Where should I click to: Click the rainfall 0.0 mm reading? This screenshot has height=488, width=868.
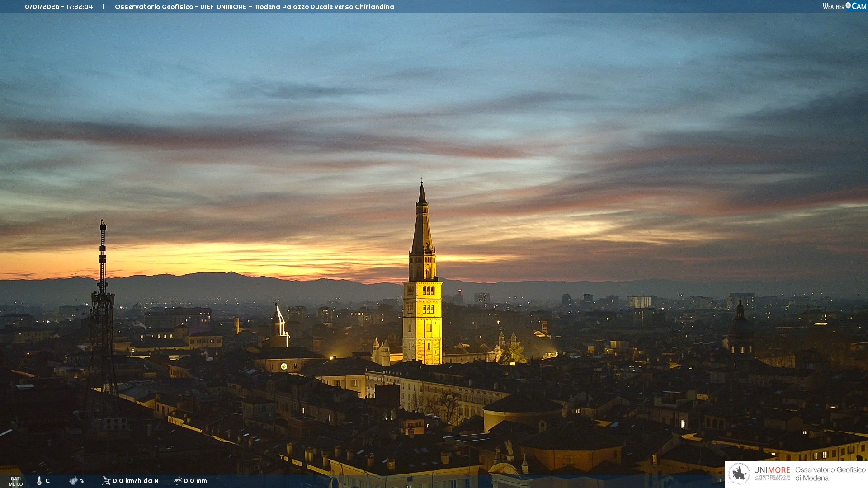tap(195, 481)
